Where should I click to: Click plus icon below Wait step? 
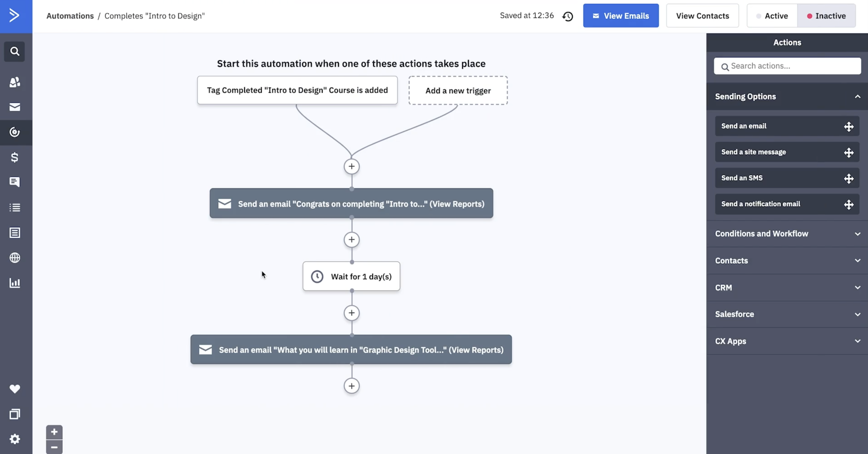351,312
